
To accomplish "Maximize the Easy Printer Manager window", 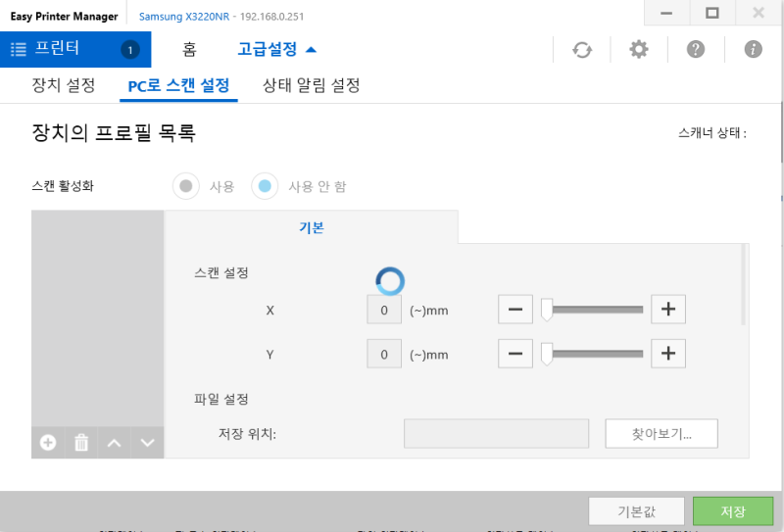I will click(712, 13).
